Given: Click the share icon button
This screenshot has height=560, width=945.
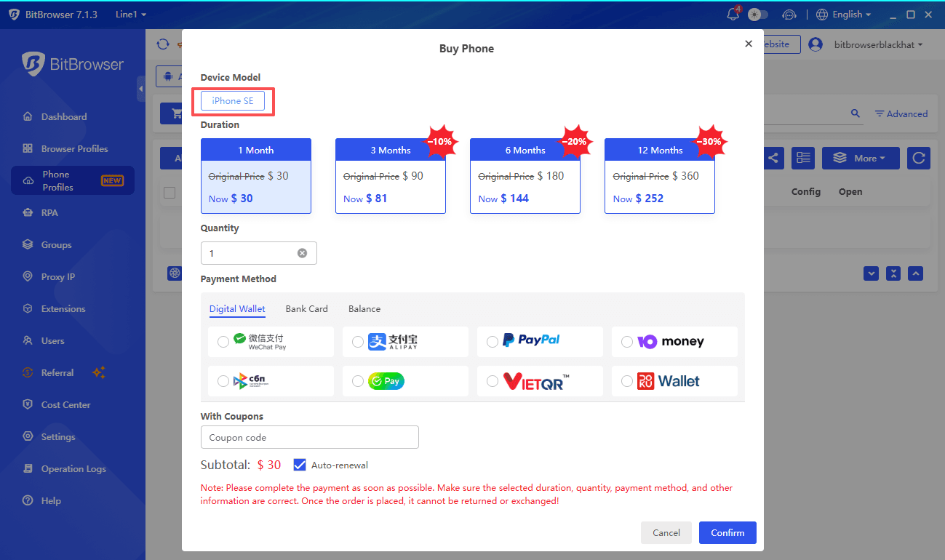Looking at the screenshot, I should (772, 158).
